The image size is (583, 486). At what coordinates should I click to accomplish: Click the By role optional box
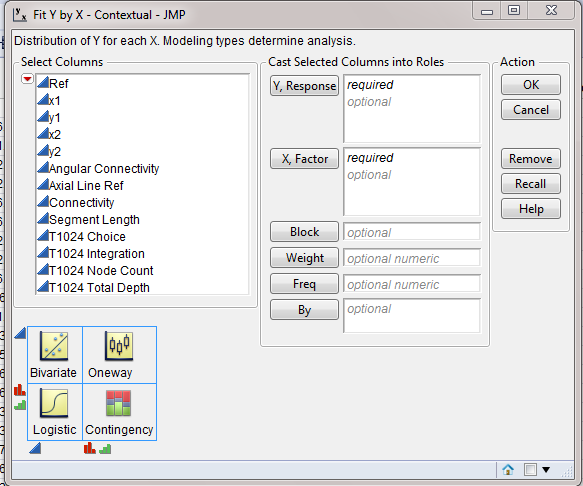[412, 316]
